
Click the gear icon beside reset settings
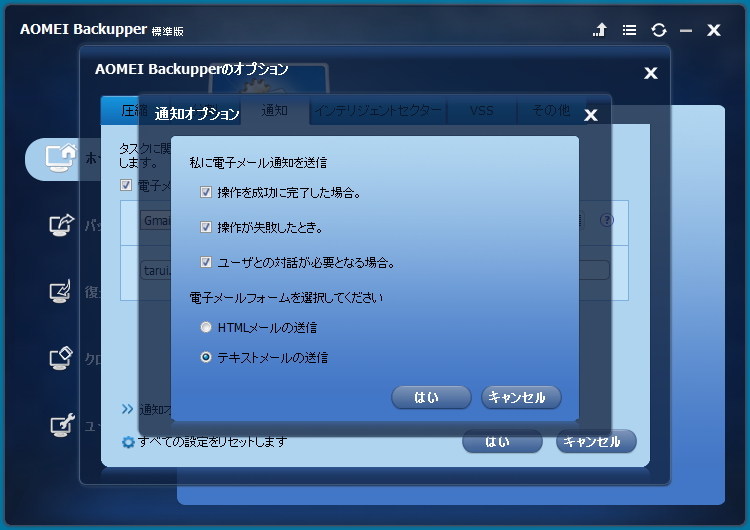[x=128, y=442]
